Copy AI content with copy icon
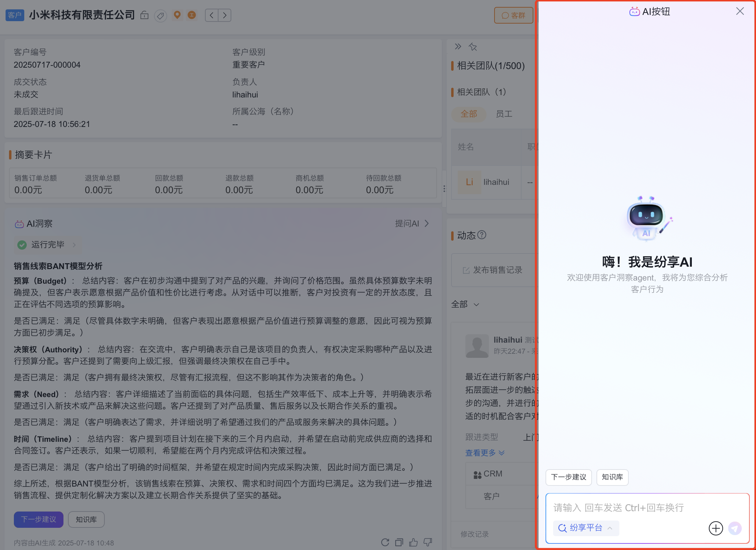Screen dimensions: 756x550 pos(399,542)
